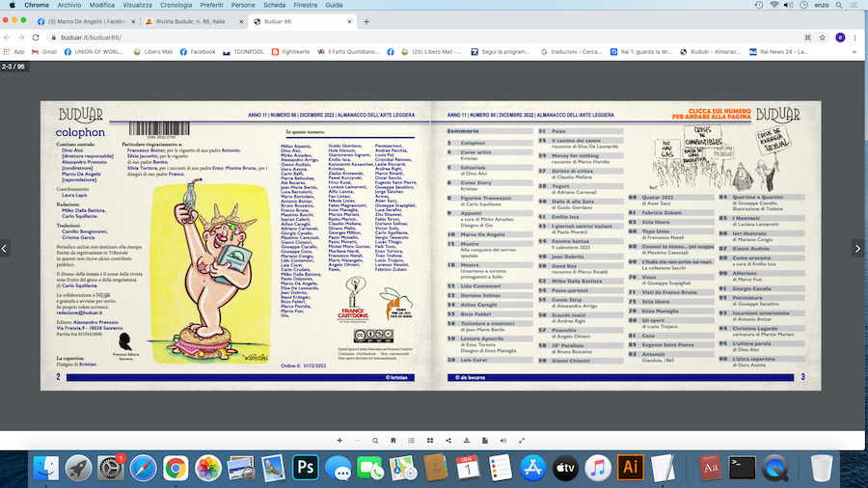This screenshot has width=868, height=488.
Task: Open the Cronologia menu
Action: click(x=176, y=5)
